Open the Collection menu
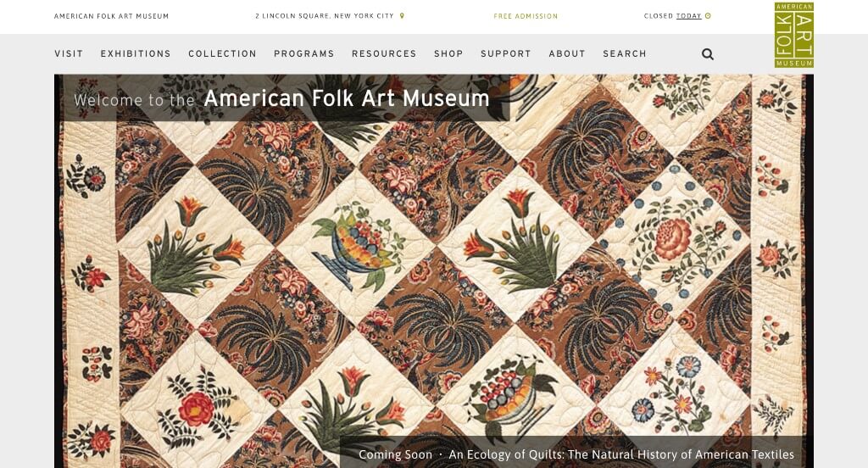Image resolution: width=868 pixels, height=468 pixels. (223, 53)
